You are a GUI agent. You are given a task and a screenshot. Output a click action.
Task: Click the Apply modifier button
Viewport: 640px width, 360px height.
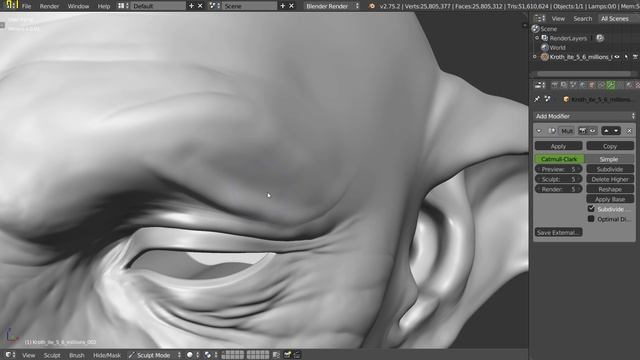558,146
